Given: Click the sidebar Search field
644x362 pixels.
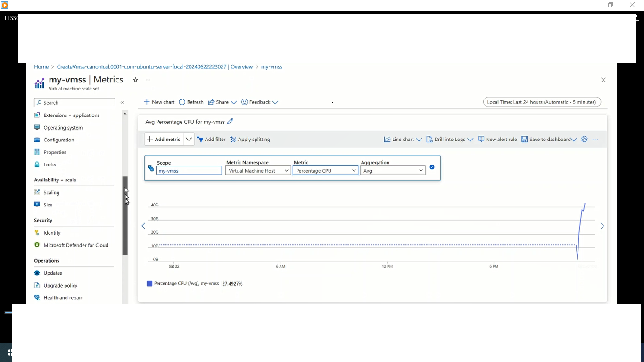Looking at the screenshot, I should pyautogui.click(x=75, y=102).
